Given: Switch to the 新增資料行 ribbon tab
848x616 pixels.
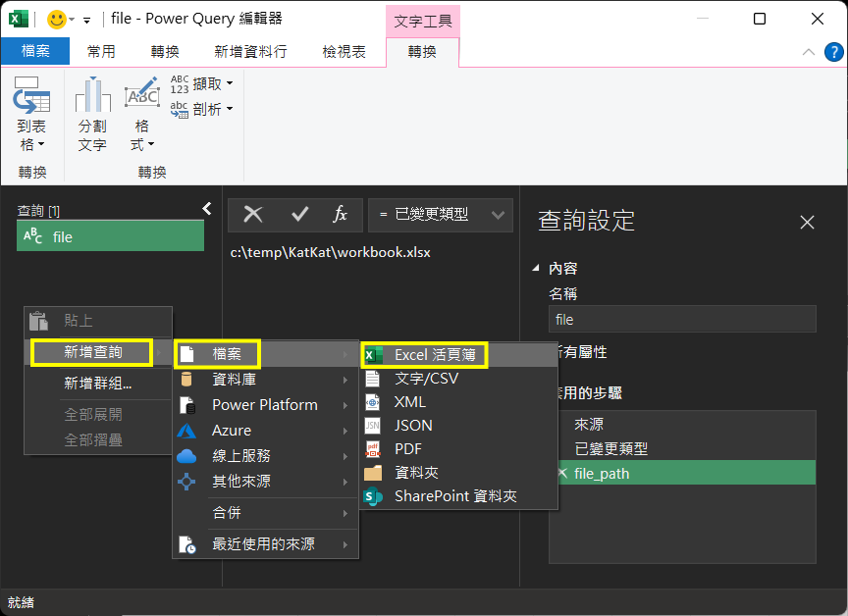Looking at the screenshot, I should (x=250, y=52).
